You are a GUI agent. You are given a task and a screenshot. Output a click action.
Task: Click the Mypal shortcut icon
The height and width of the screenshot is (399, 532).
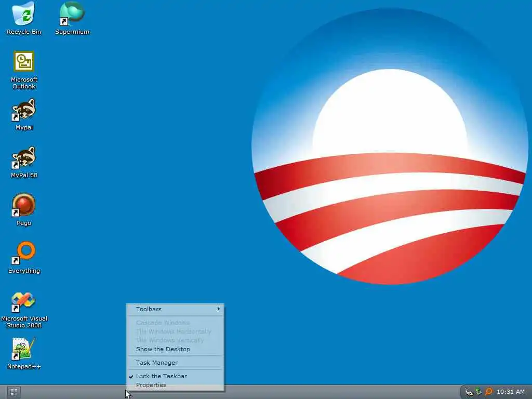pos(24,114)
